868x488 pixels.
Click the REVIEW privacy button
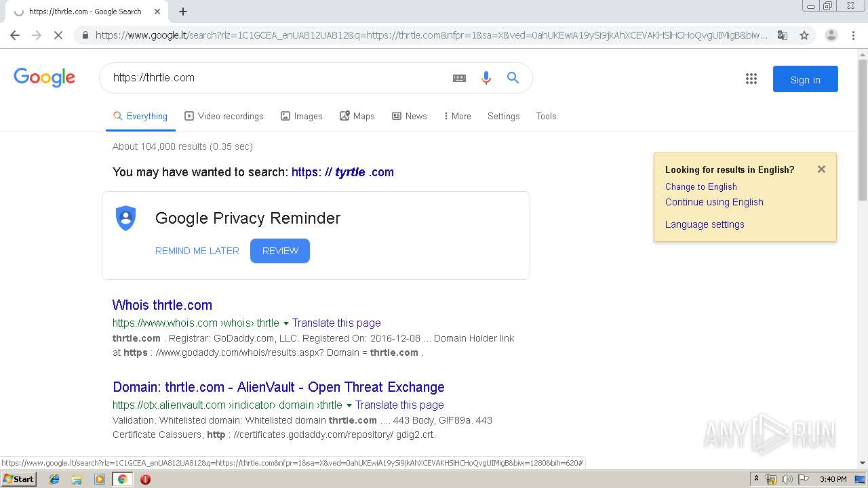280,251
